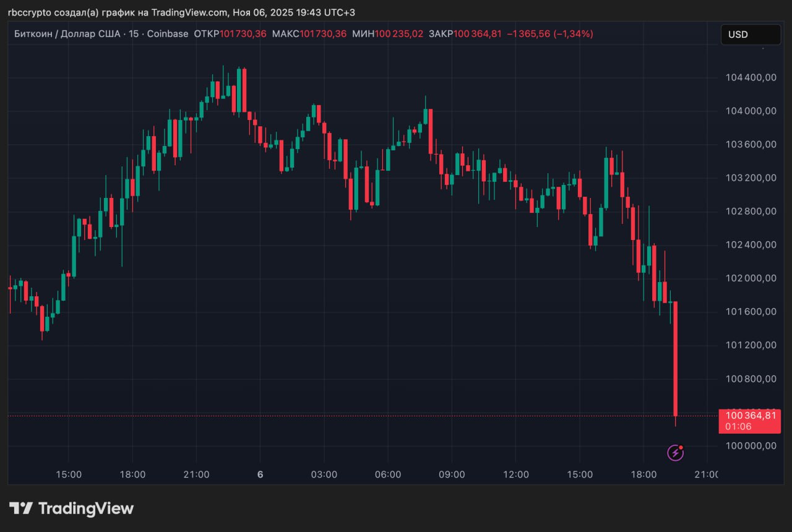
Task: Click the date marker 6 on time axis
Action: (x=260, y=474)
